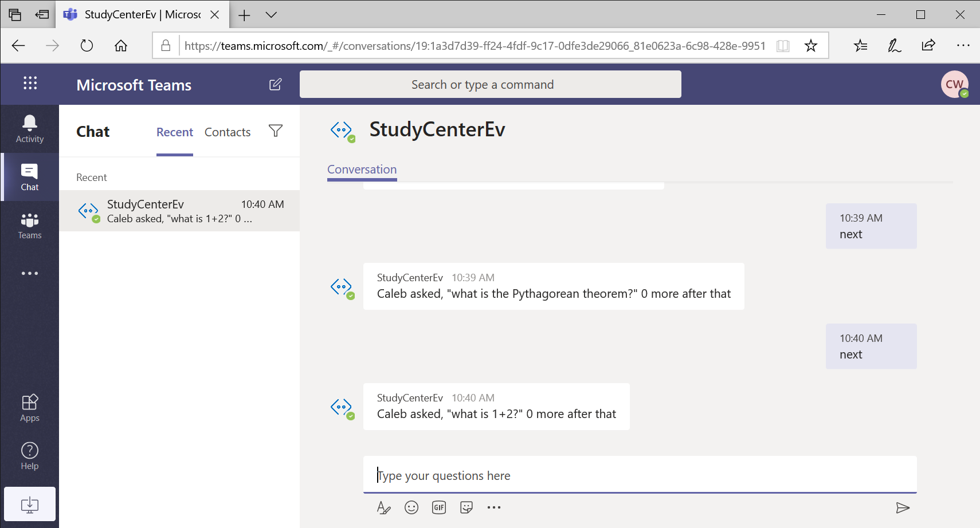Open the emoji picker
The height and width of the screenshot is (528, 980).
pyautogui.click(x=411, y=507)
